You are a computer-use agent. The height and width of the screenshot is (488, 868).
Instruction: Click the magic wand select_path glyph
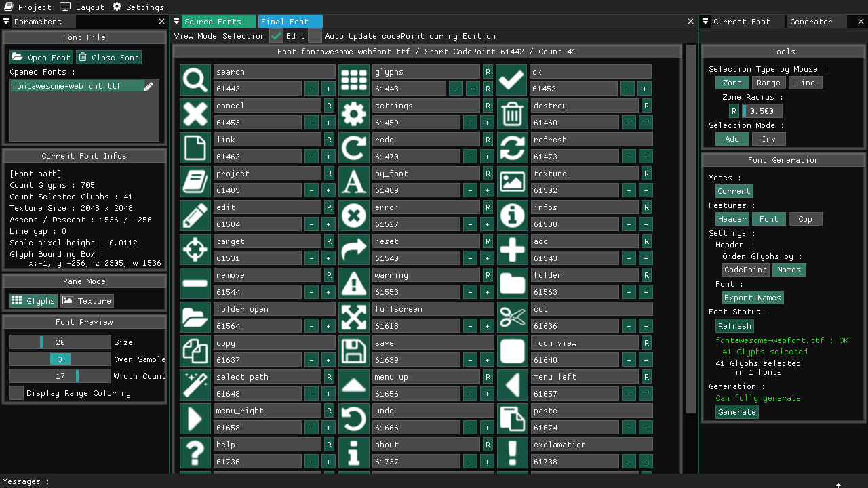click(195, 385)
